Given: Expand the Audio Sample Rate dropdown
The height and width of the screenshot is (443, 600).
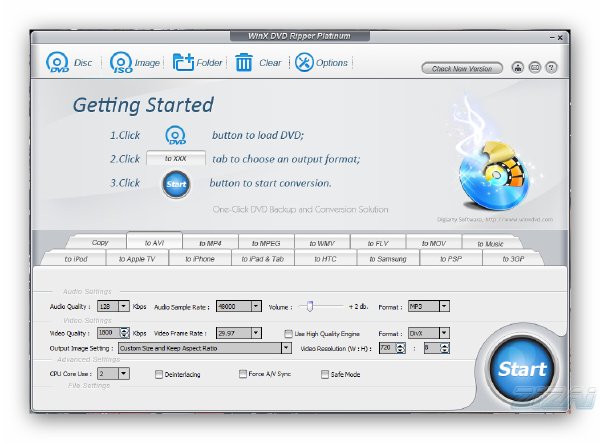Looking at the screenshot, I should 256,306.
